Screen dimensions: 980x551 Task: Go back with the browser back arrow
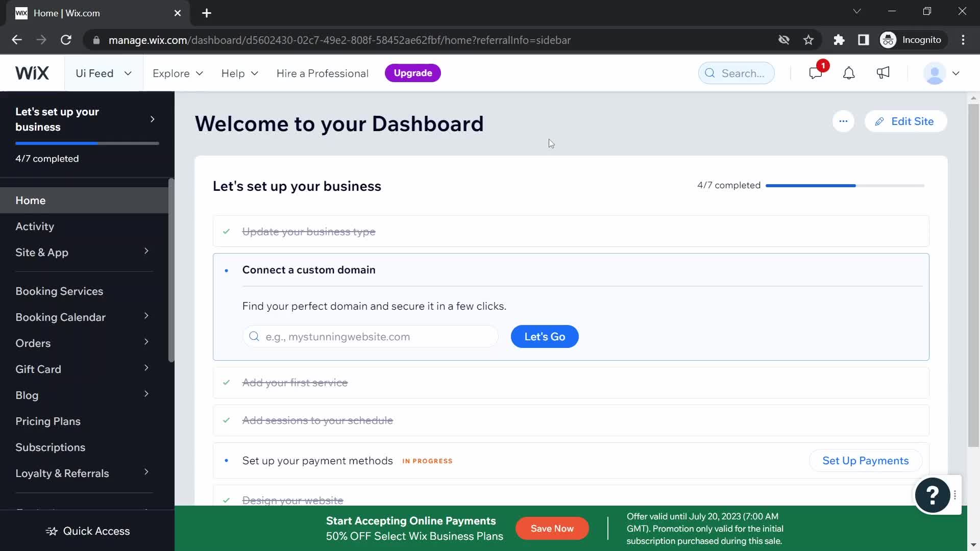[x=17, y=40]
